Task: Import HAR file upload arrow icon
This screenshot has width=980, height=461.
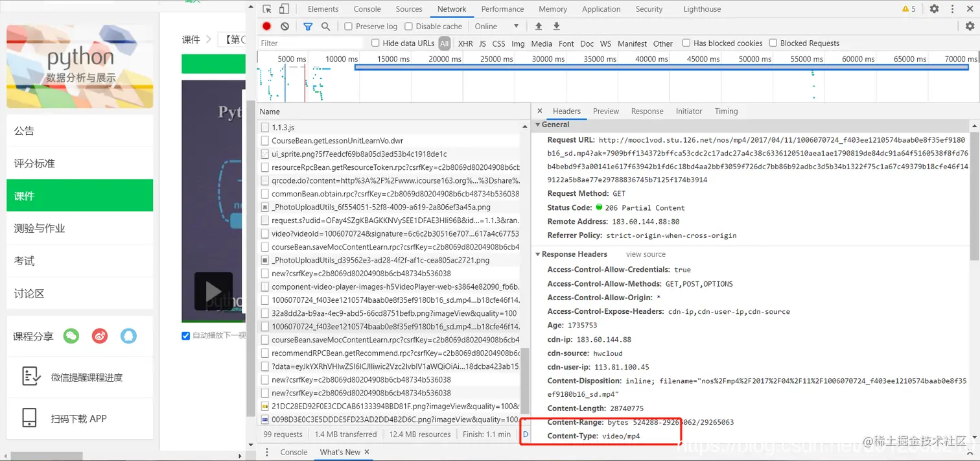Action: (x=538, y=26)
